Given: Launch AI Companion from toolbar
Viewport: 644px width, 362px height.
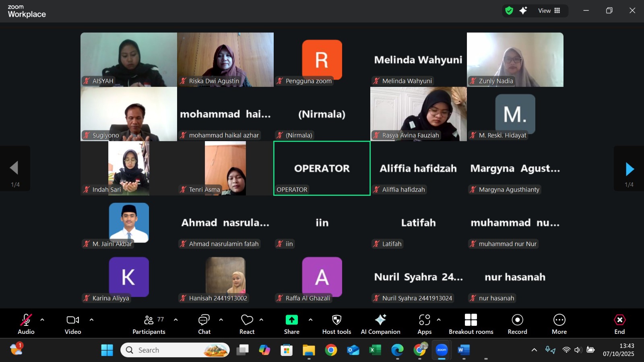Looking at the screenshot, I should point(380,320).
